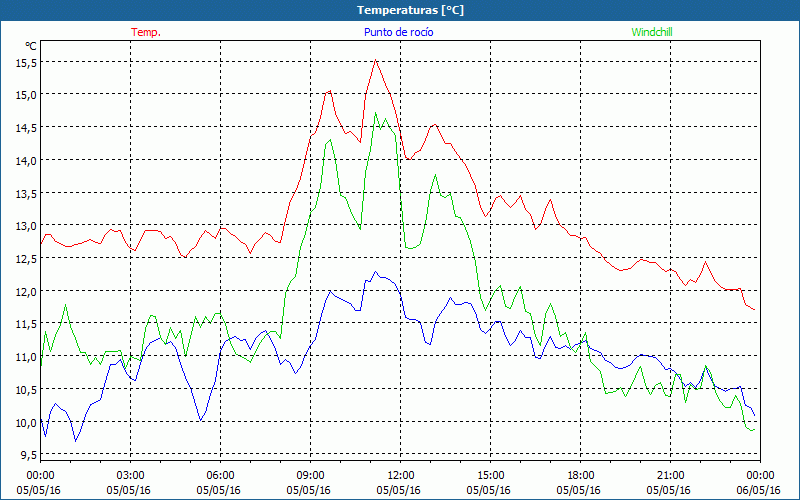Click the Temperaturas [°C] chart title
Screen dimensions: 800x500
(x=410, y=10)
